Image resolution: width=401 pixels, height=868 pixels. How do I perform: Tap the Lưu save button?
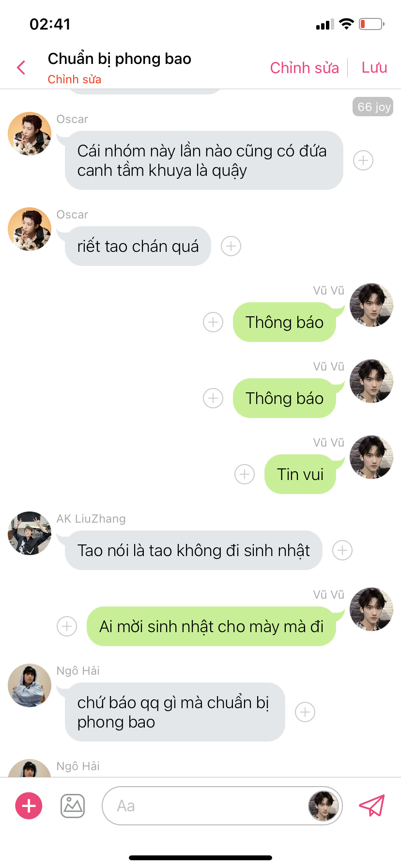(x=374, y=68)
